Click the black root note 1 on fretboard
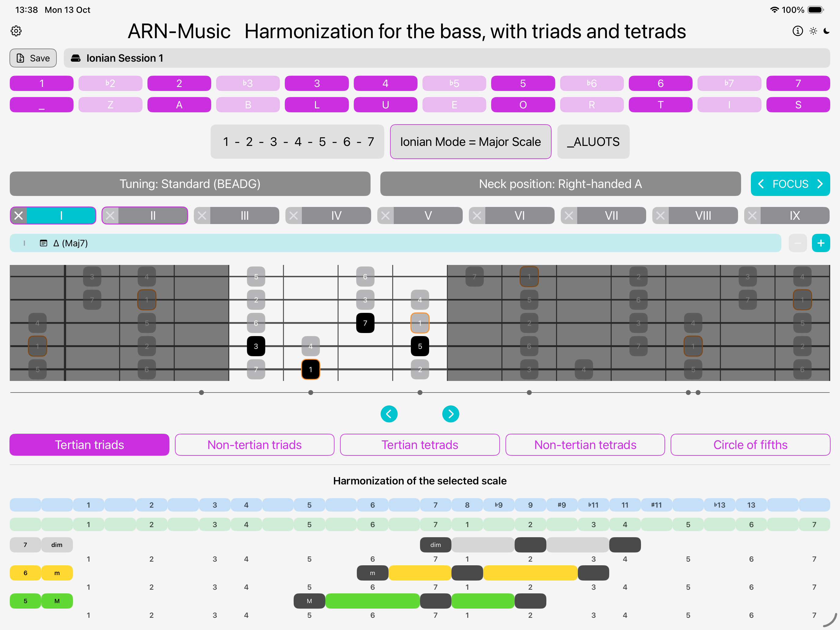 click(x=310, y=370)
